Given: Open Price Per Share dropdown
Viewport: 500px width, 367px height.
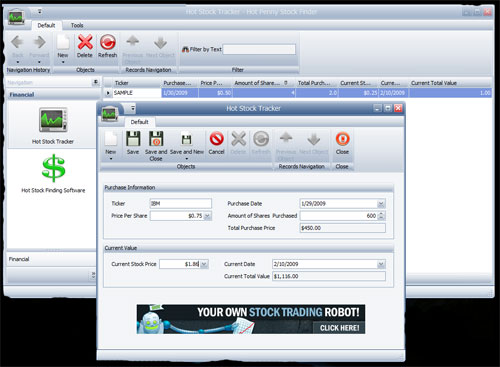Looking at the screenshot, I should coord(207,216).
